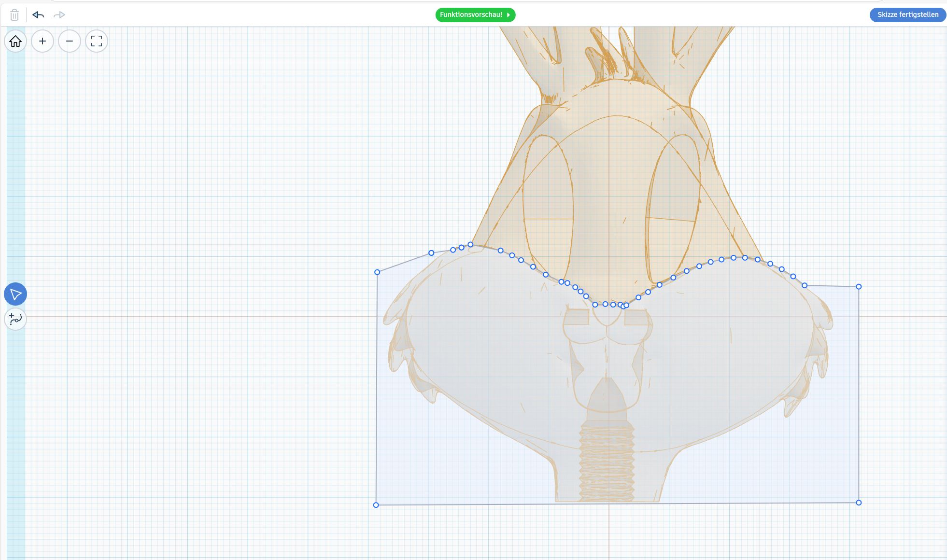Redo the sketch action
Image resolution: width=947 pixels, height=560 pixels.
[59, 15]
